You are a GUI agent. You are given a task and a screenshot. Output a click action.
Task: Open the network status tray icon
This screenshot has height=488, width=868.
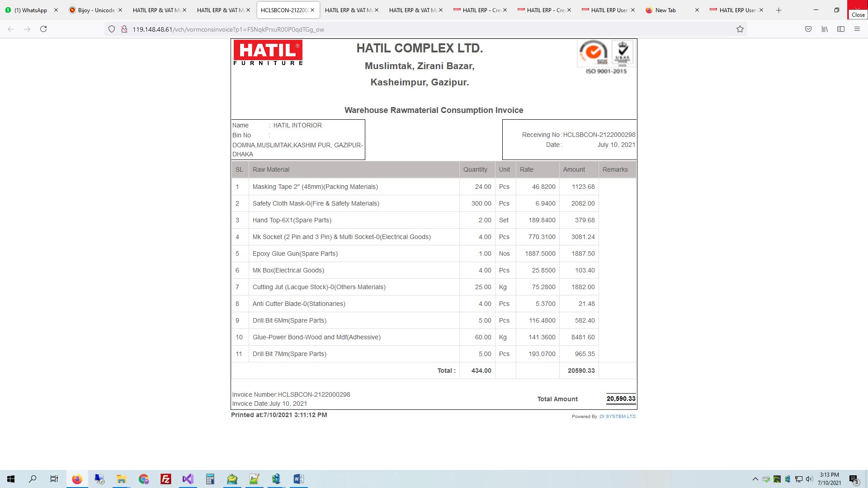pyautogui.click(x=799, y=479)
